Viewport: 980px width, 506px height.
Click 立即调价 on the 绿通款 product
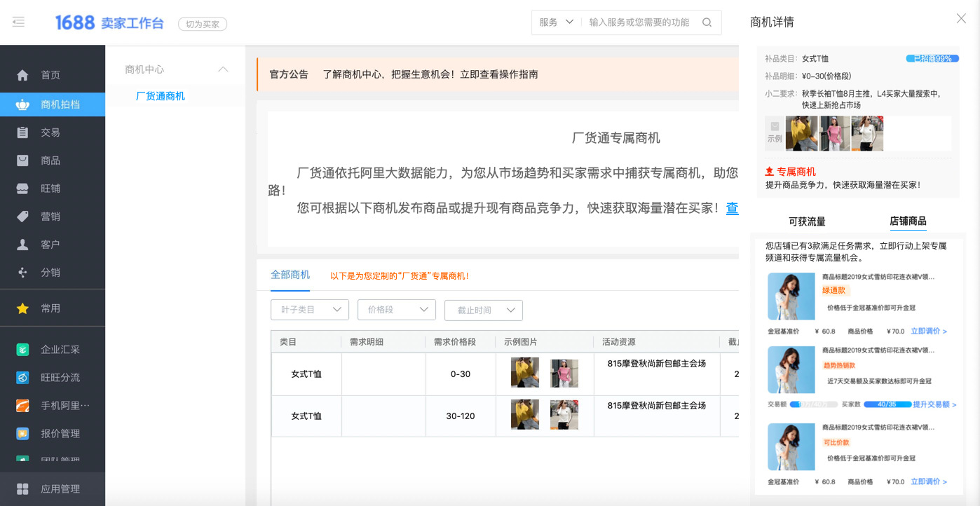(x=929, y=331)
